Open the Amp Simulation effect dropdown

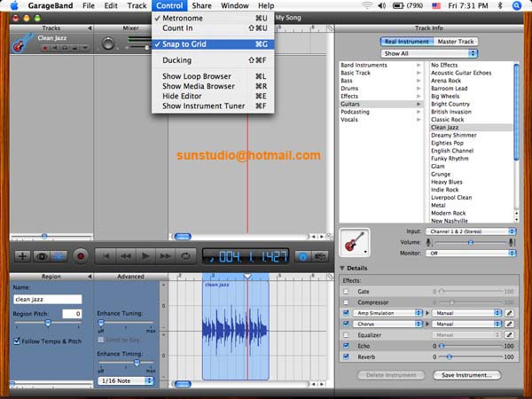(x=387, y=313)
